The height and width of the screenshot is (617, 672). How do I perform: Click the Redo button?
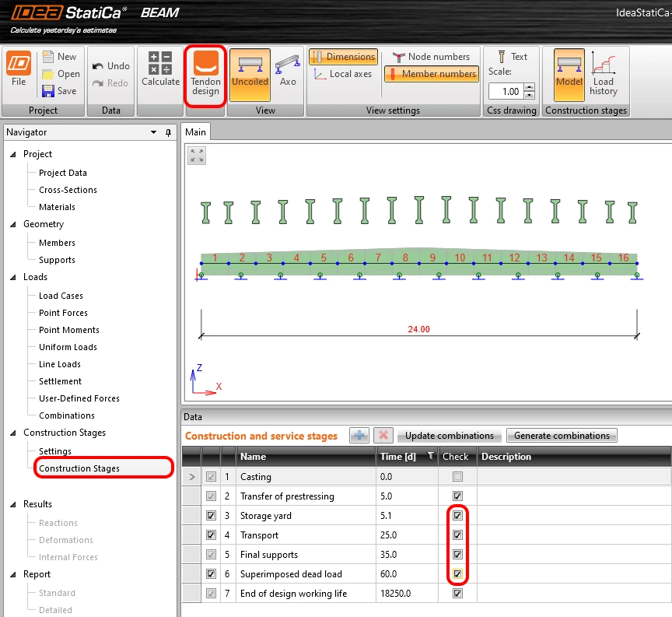(x=110, y=83)
